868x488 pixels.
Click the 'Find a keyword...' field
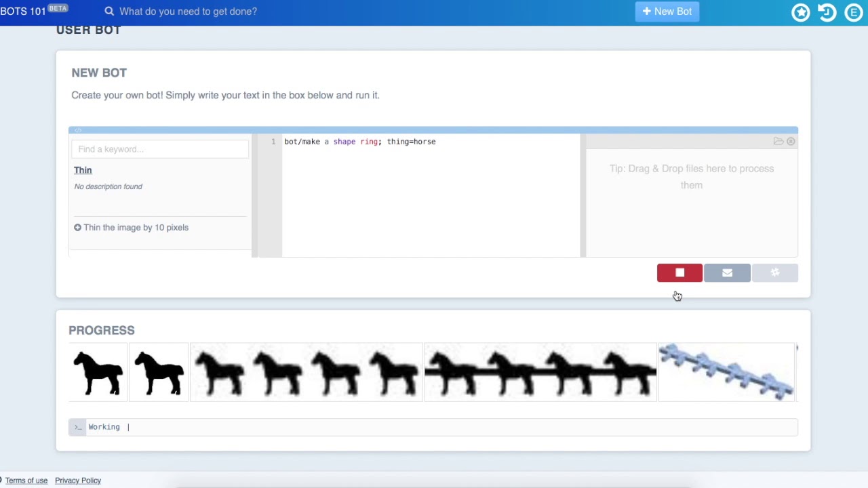[160, 149]
